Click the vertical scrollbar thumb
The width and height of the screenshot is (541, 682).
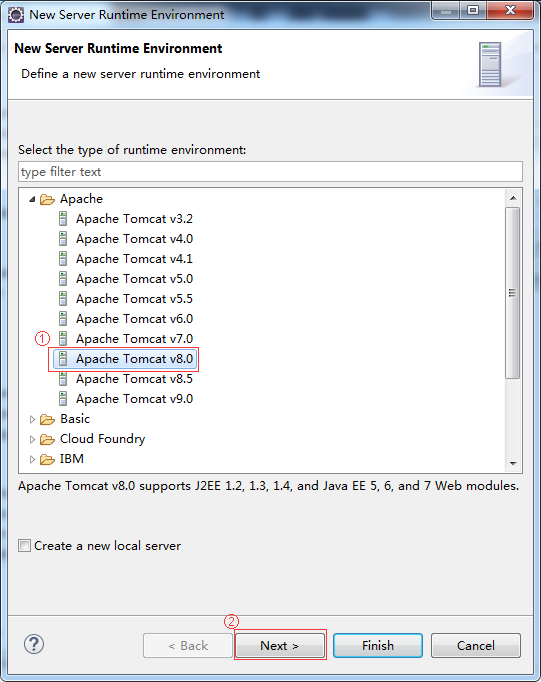click(x=513, y=293)
